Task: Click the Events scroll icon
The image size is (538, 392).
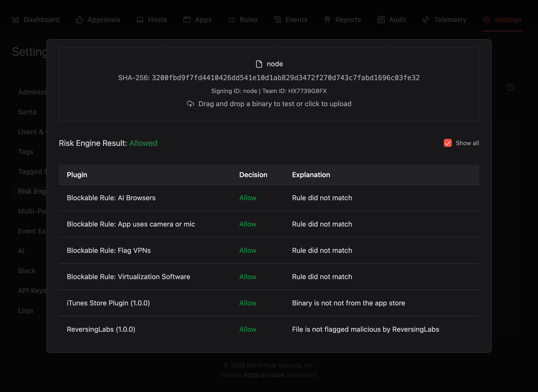Action: coord(278,20)
